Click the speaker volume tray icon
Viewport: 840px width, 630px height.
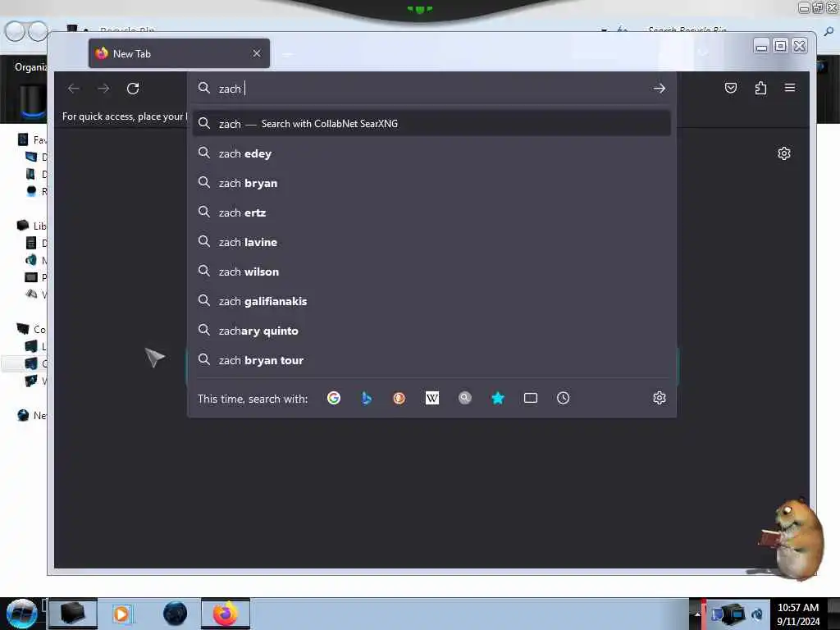tap(757, 614)
